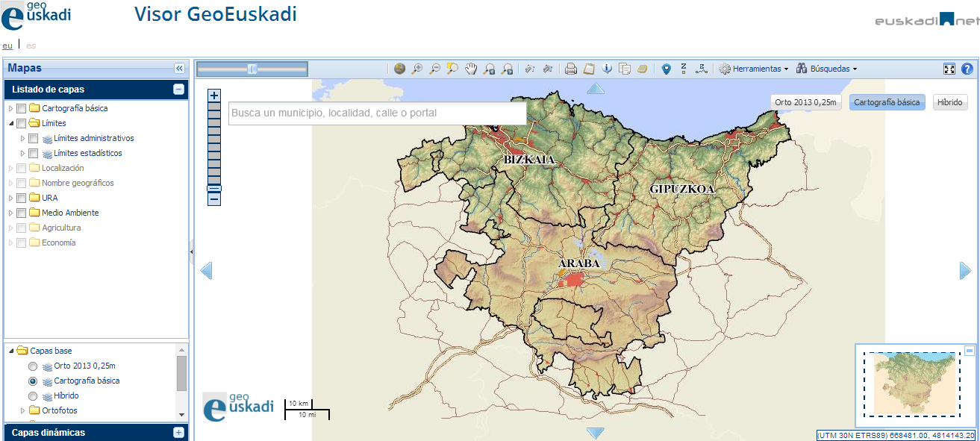Screen dimensions: 980x441
Task: Switch to Orto 2013 0,25m basemap button
Action: coord(807,102)
